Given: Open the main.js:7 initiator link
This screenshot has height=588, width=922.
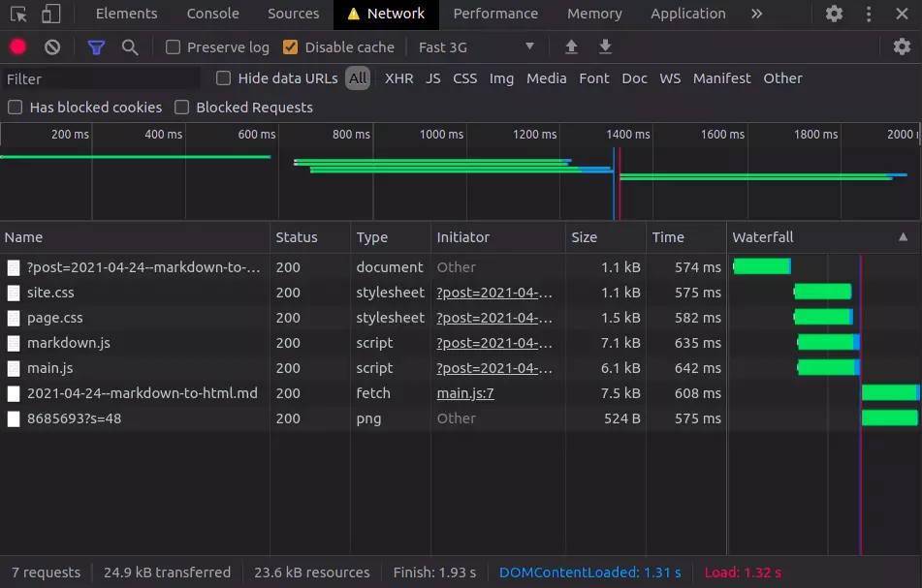Looking at the screenshot, I should point(465,393).
